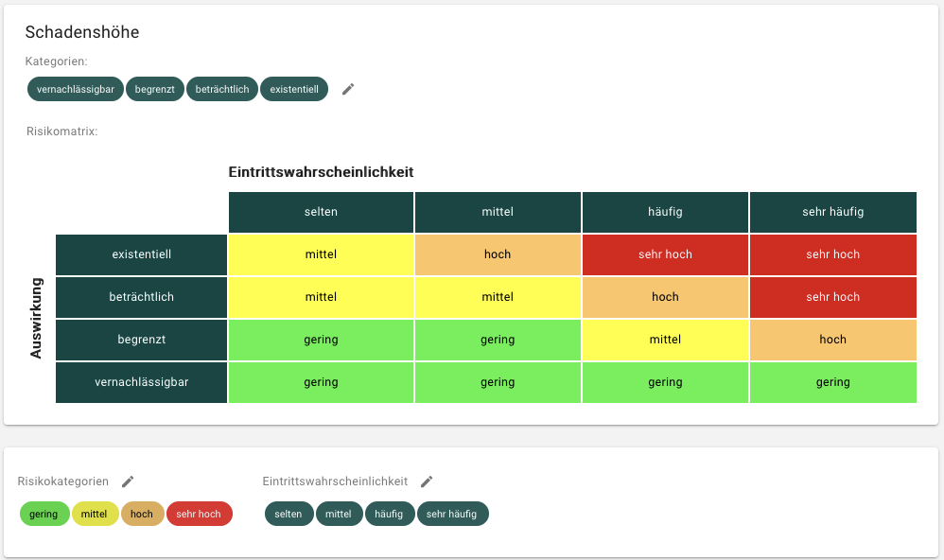Click the 'begrenzt' chip under Kategorien
This screenshot has width=944, height=560.
(x=154, y=89)
